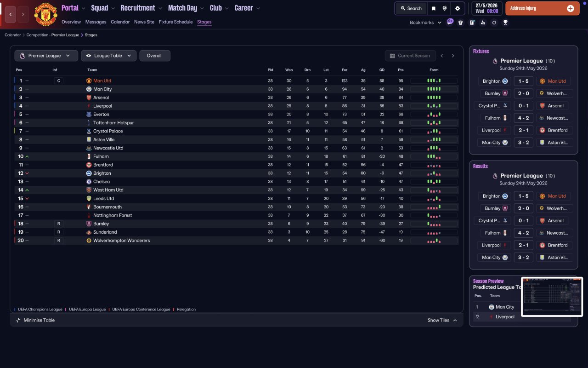This screenshot has width=588, height=368.
Task: Click the Man City badge in league table
Action: click(x=89, y=89)
